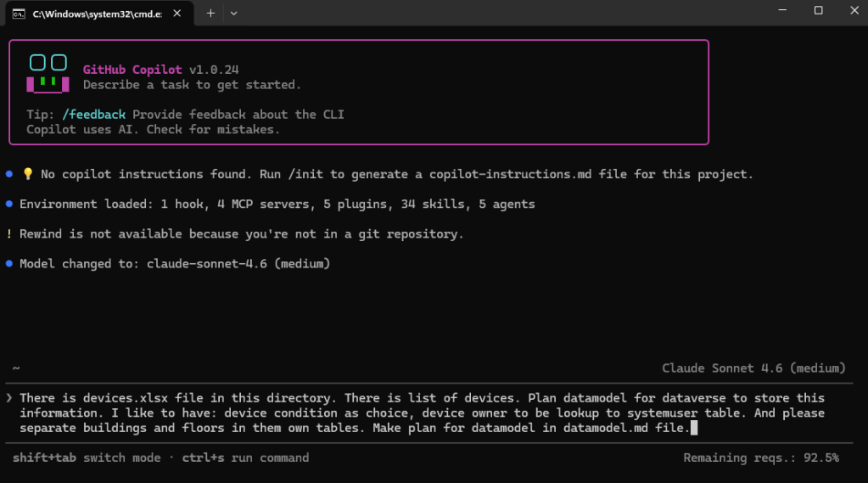The width and height of the screenshot is (868, 483).
Task: Click the blue bullet beside Environment loaded
Action: tap(9, 204)
